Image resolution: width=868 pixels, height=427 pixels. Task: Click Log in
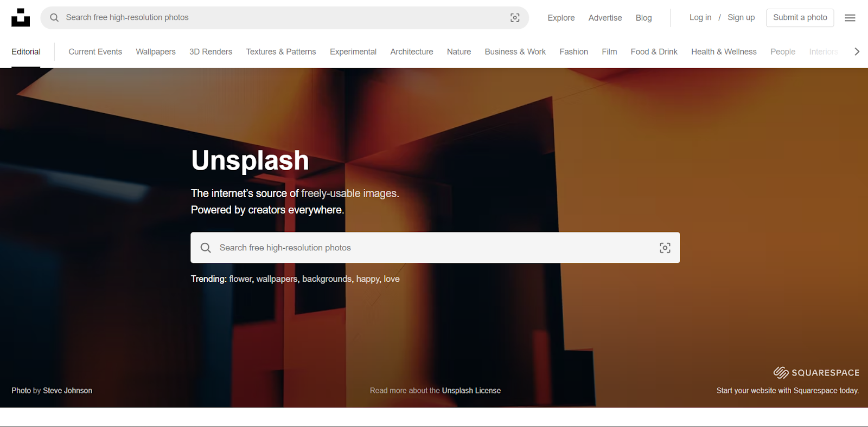pos(700,17)
